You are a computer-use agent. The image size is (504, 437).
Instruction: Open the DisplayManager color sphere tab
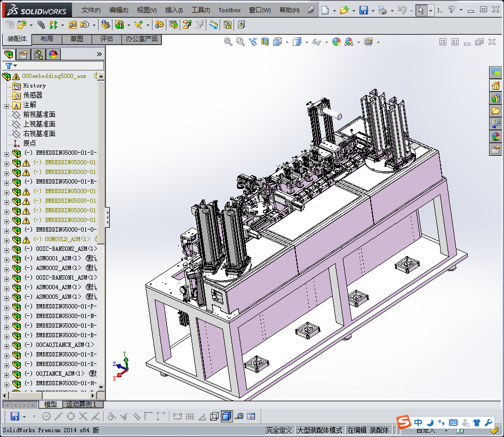pos(53,54)
